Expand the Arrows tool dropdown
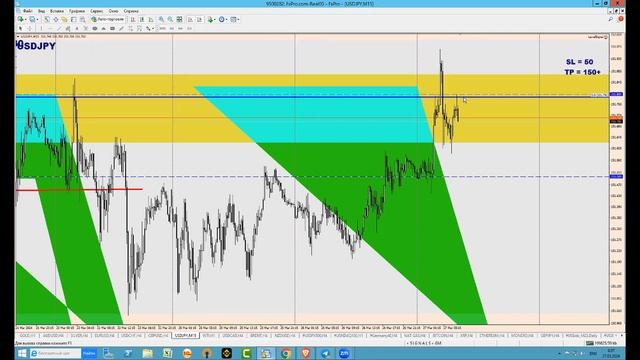The width and height of the screenshot is (640, 360). point(153,29)
